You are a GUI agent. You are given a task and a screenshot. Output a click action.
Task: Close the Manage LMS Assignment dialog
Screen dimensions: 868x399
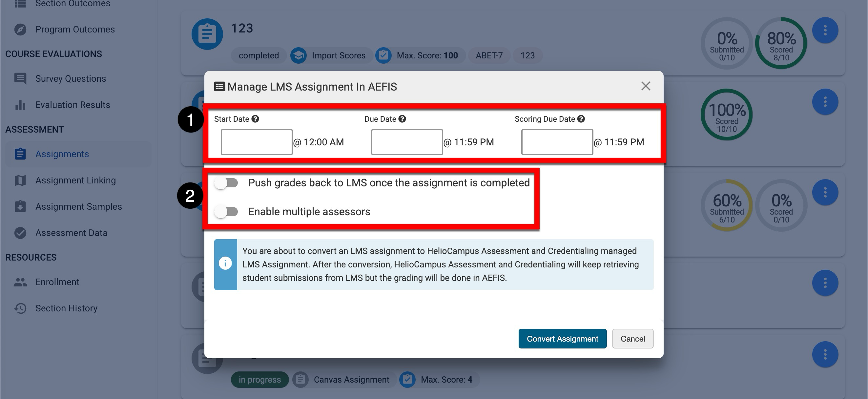point(646,86)
